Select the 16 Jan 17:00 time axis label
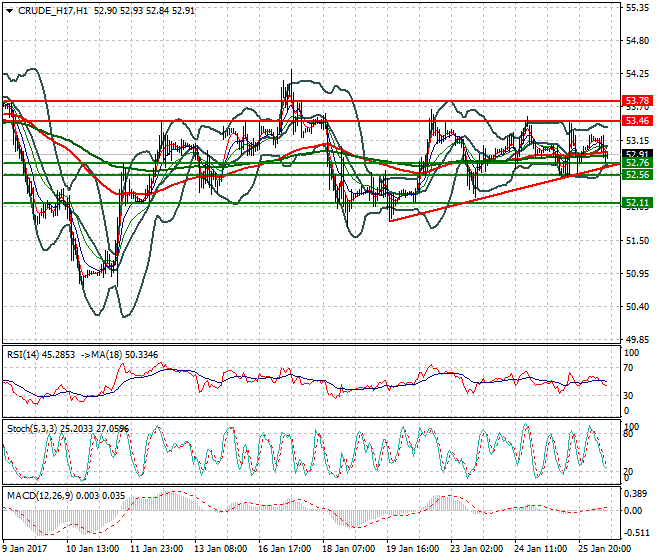Viewport: 660px width, 560px height. tap(285, 549)
